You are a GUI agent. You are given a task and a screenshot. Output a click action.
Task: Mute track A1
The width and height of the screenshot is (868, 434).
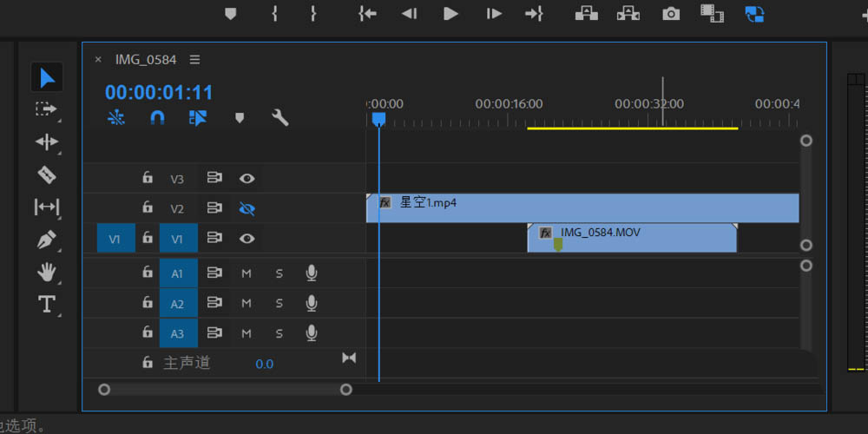pyautogui.click(x=247, y=273)
